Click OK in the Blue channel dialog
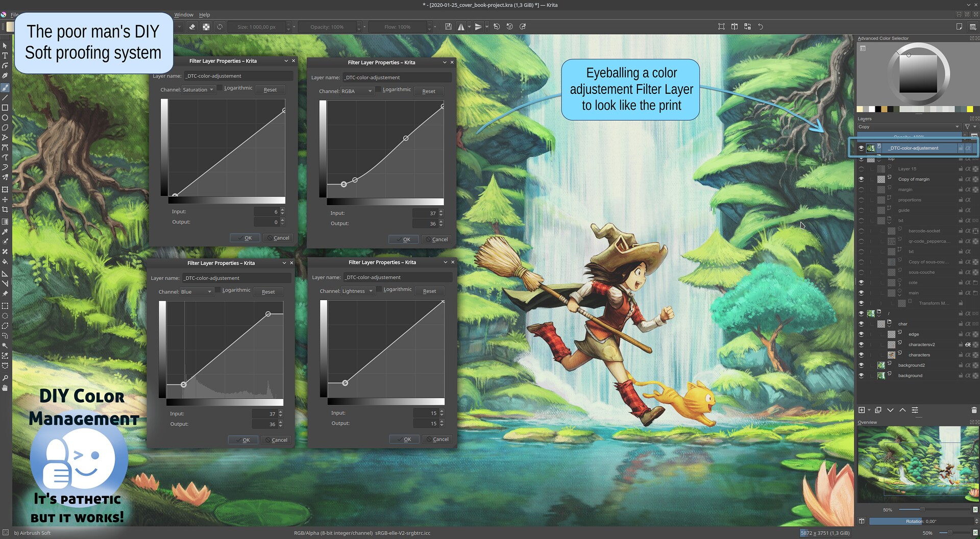This screenshot has height=539, width=980. tap(243, 440)
